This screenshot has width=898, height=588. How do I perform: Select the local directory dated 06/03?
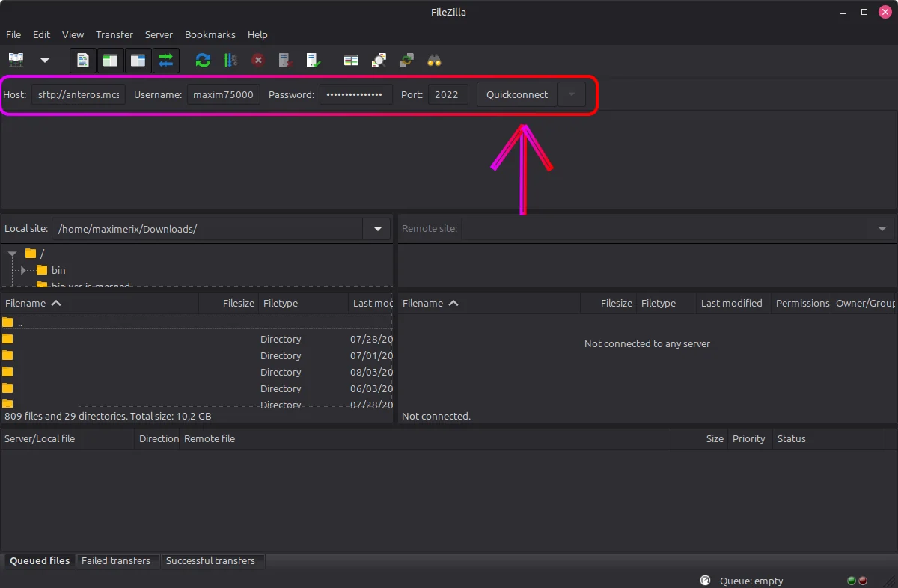coord(197,388)
